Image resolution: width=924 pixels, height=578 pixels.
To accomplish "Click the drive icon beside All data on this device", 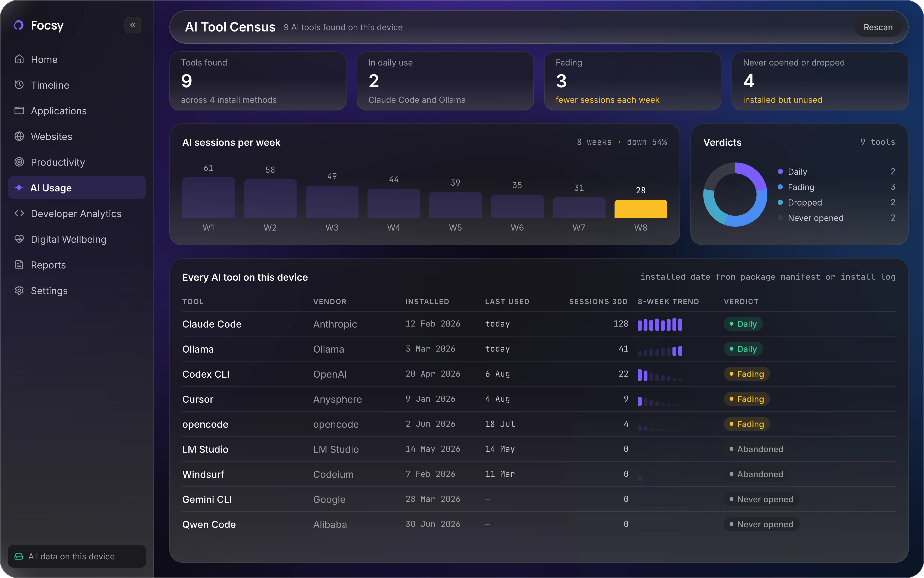I will click(19, 556).
